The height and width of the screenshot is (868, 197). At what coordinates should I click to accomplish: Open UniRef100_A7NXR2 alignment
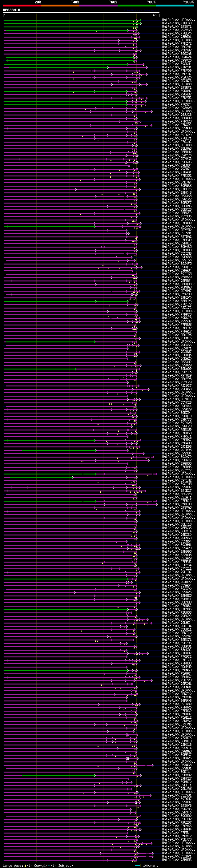point(177,125)
